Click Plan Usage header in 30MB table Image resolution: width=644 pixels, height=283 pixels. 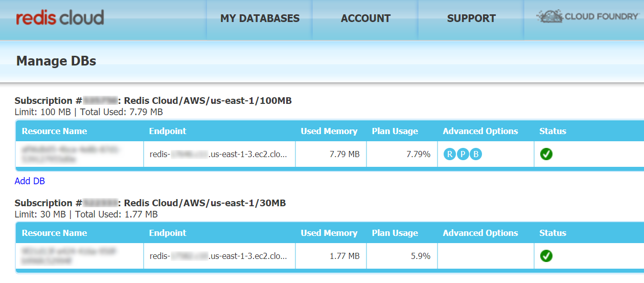coord(395,233)
